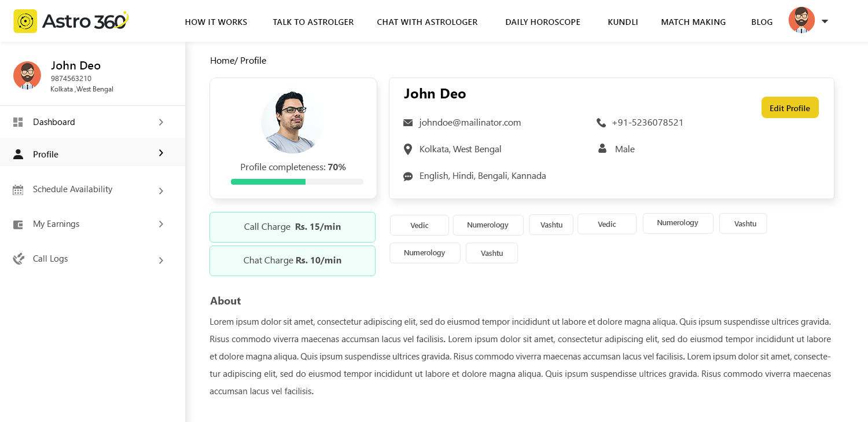Click the languages speech bubble icon
Viewport: 868px width, 422px height.
pos(408,177)
